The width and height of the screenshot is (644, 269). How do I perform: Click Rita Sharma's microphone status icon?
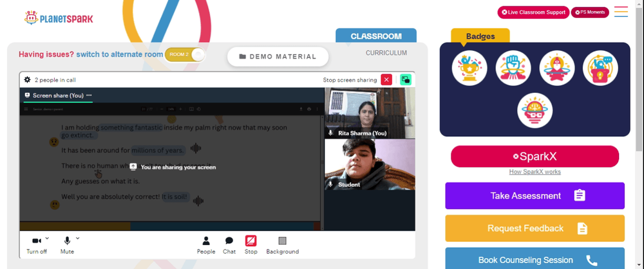[x=330, y=134]
